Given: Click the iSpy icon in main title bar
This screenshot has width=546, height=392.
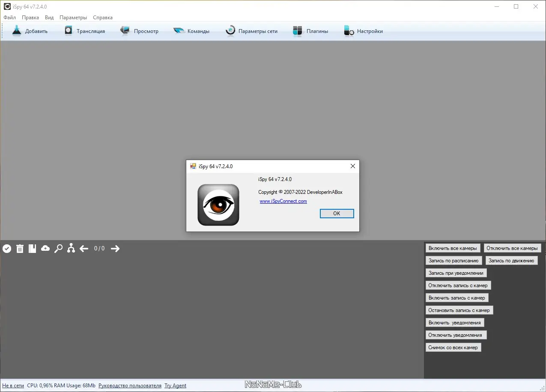Looking at the screenshot, I should coord(7,6).
